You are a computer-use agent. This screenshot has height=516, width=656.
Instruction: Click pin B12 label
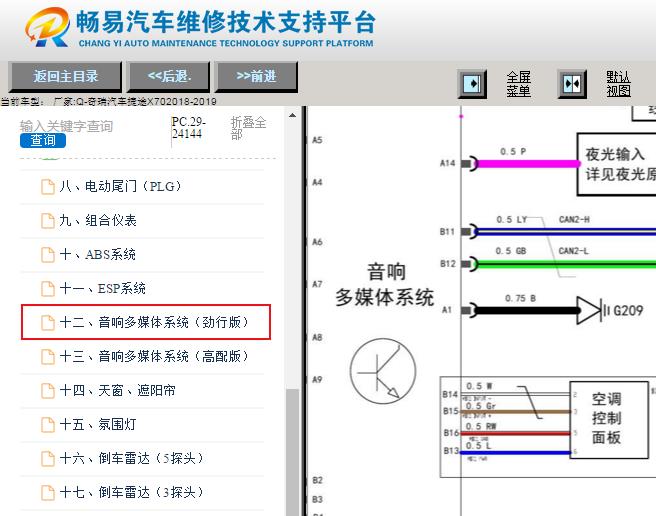[447, 264]
